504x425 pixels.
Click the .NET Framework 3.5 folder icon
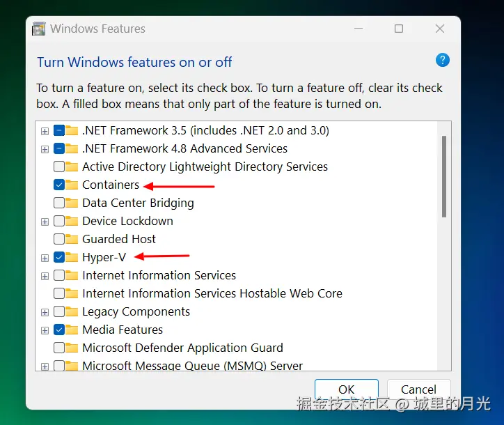pyautogui.click(x=72, y=130)
